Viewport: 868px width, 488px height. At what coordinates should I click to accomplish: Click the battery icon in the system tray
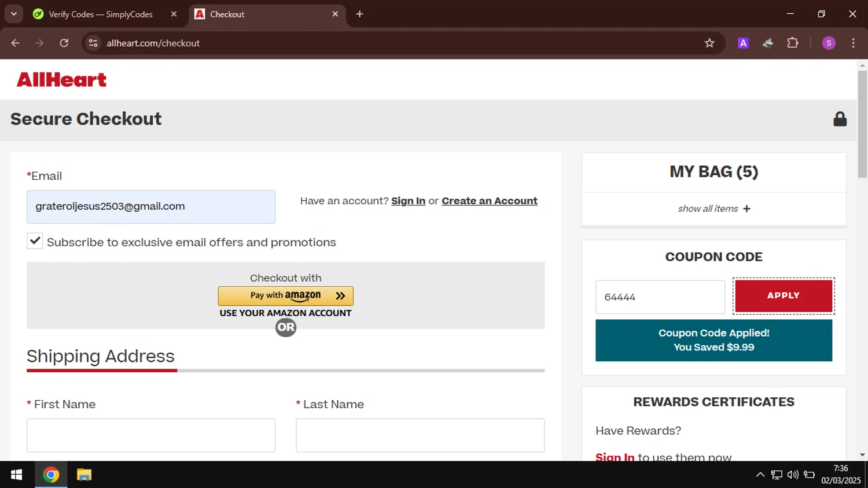[x=809, y=475]
